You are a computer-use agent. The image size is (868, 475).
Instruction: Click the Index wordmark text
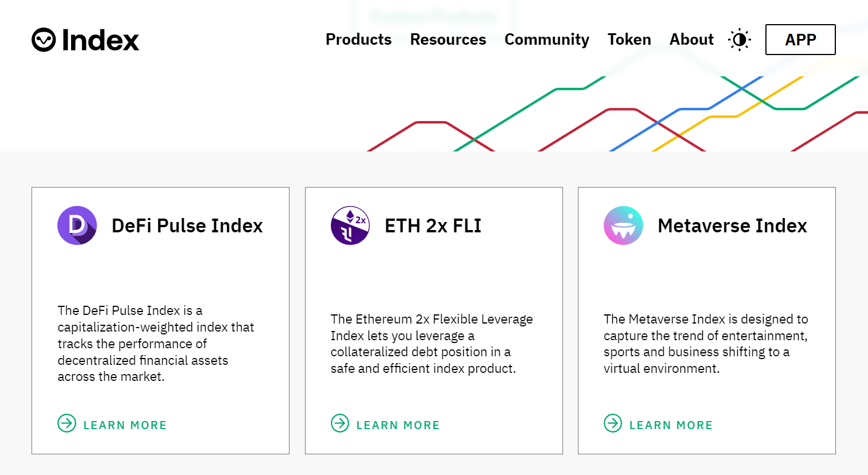click(x=100, y=40)
